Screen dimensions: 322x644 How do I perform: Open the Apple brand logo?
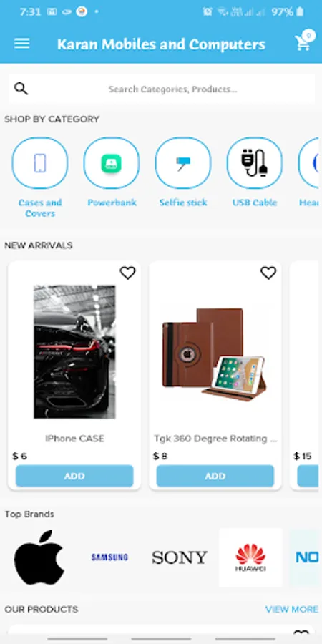pos(39,557)
